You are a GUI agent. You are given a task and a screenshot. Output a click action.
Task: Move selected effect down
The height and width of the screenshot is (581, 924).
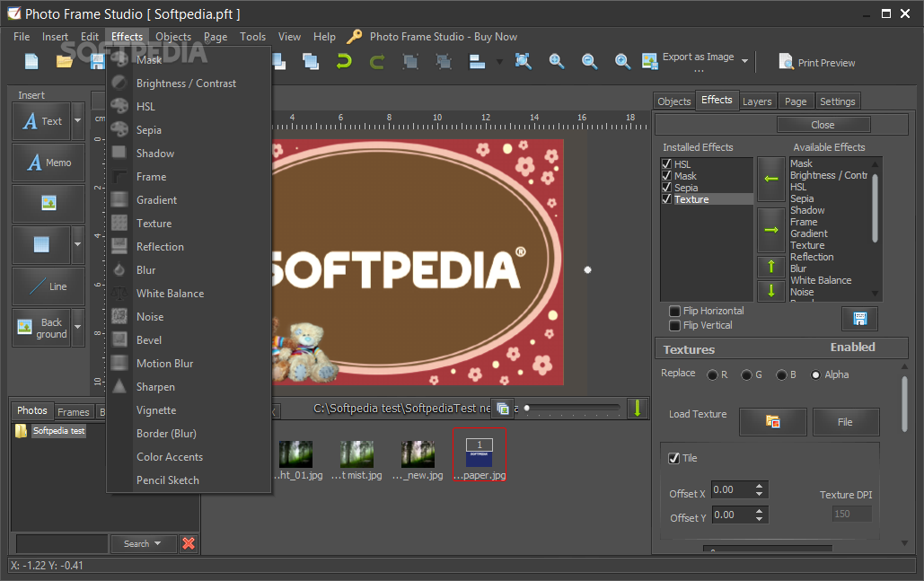click(770, 291)
